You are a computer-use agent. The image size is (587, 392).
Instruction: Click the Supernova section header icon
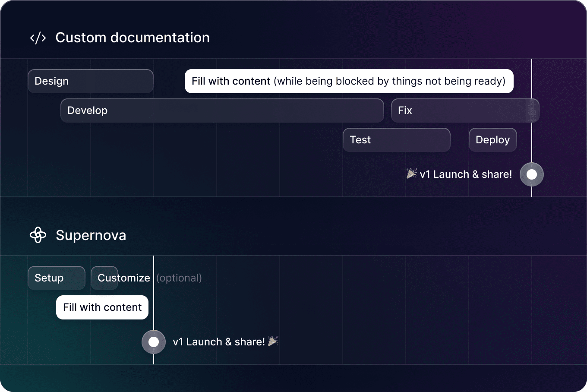[38, 235]
